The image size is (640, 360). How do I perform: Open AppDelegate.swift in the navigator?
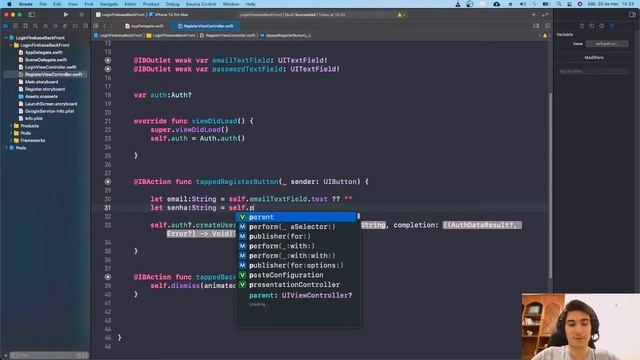tap(43, 52)
